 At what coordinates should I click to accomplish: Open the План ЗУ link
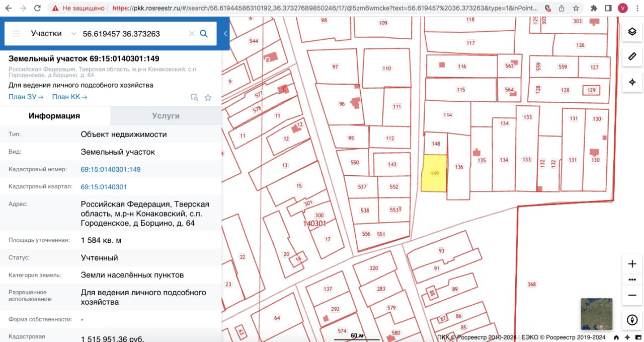click(26, 97)
